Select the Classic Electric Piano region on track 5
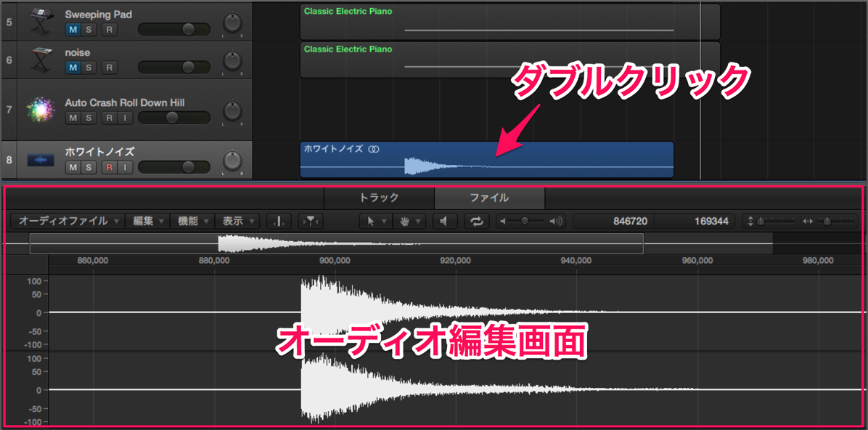Viewport: 868px width, 430px height. (509, 21)
